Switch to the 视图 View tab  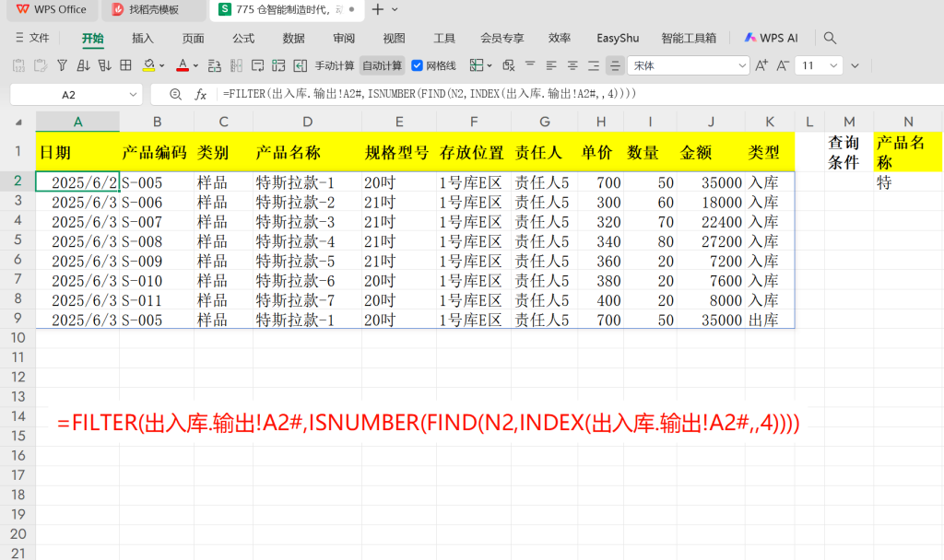point(395,38)
